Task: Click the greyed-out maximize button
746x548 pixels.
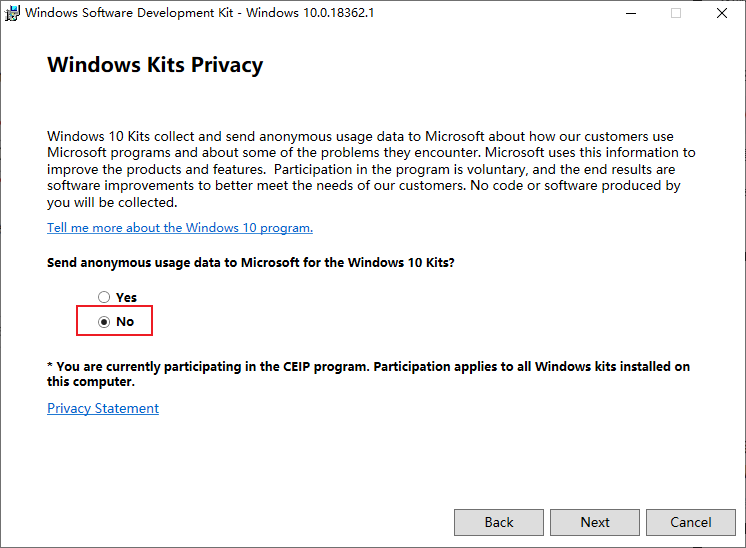Action: click(676, 14)
